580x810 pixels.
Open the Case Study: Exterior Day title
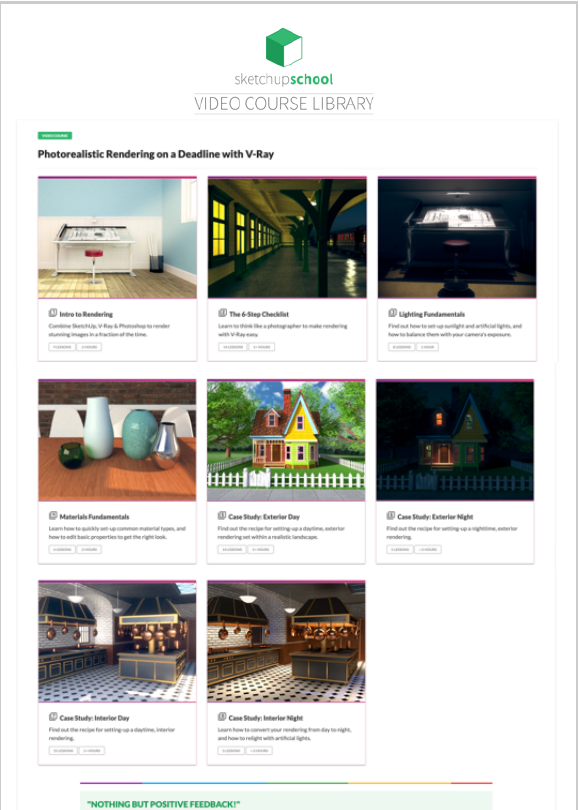tap(264, 517)
